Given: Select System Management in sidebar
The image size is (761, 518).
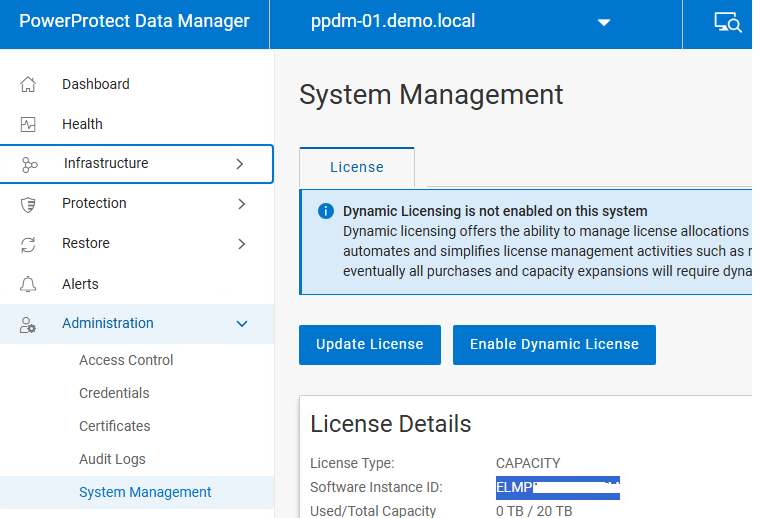Looking at the screenshot, I should pos(137,492).
